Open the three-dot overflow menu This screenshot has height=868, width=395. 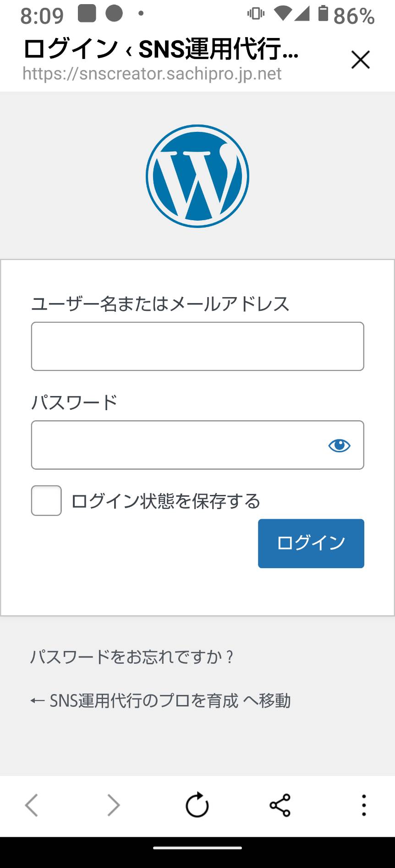364,805
